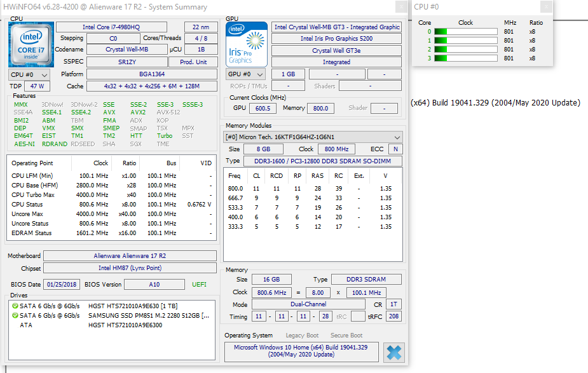Click the Turbo feature label
588x373 pixels.
coord(165,136)
